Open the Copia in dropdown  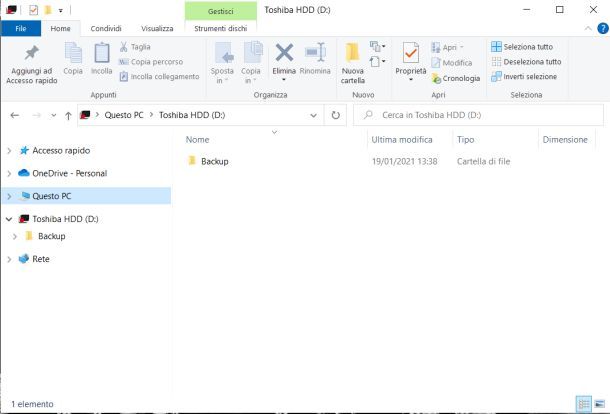251,75
